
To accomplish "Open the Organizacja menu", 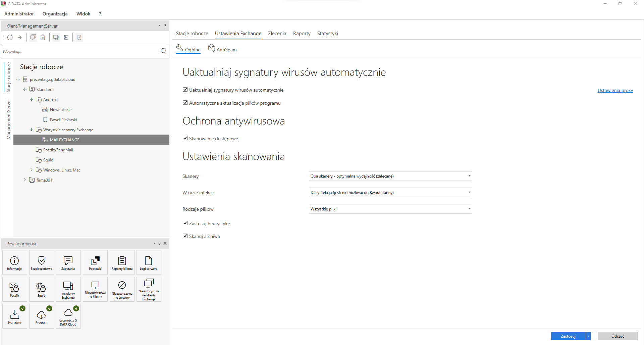I will pyautogui.click(x=55, y=14).
